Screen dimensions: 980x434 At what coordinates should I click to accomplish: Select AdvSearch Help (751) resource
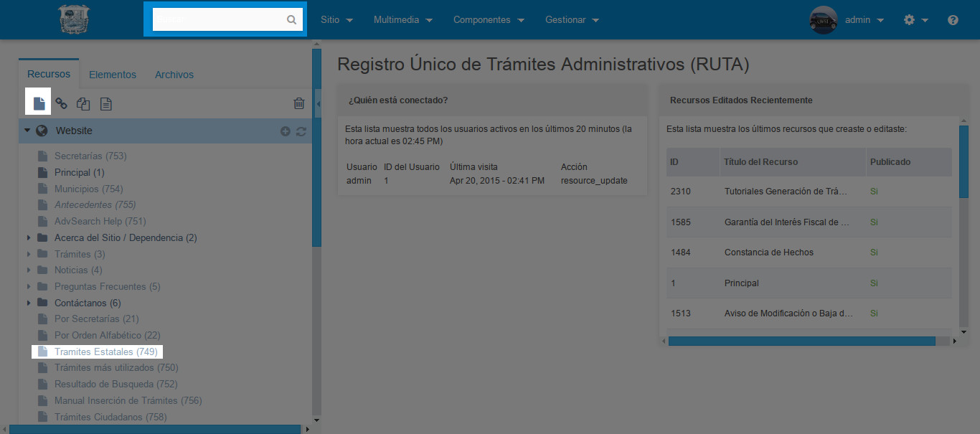pyautogui.click(x=100, y=221)
